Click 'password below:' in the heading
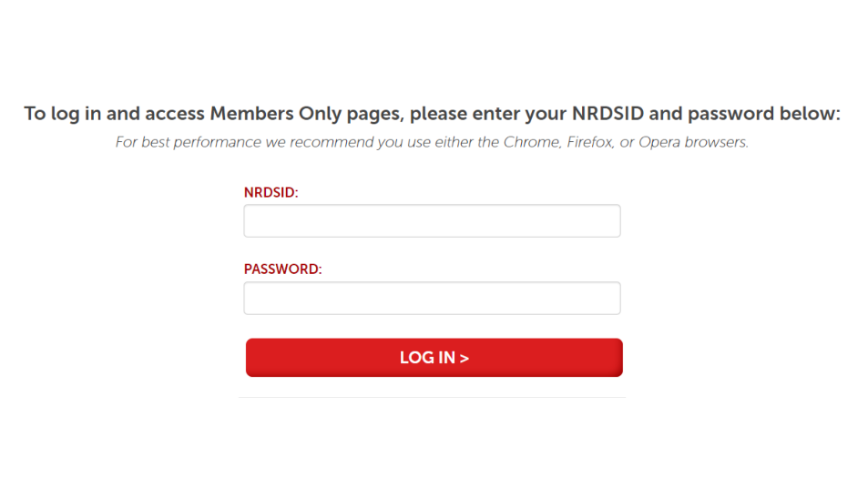 (763, 114)
